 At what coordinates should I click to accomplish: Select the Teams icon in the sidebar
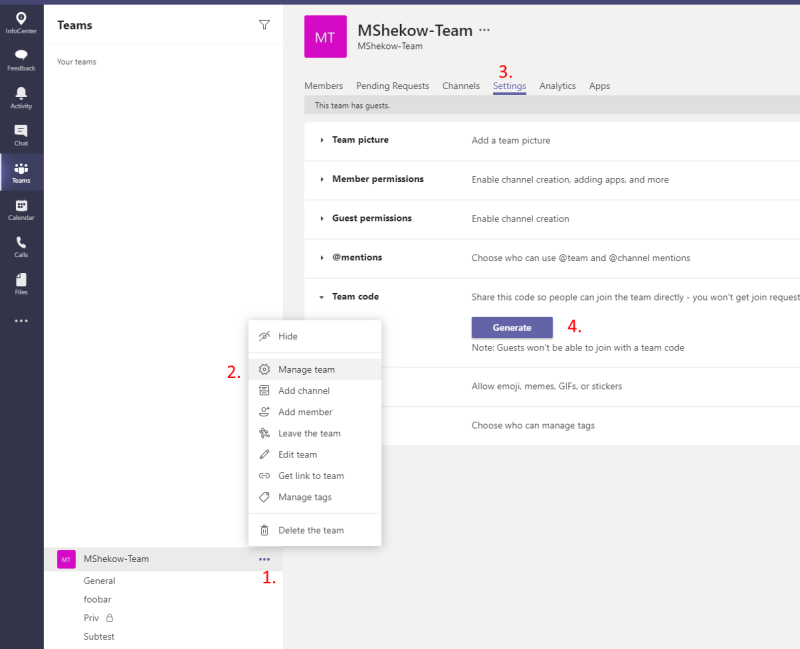[21, 172]
